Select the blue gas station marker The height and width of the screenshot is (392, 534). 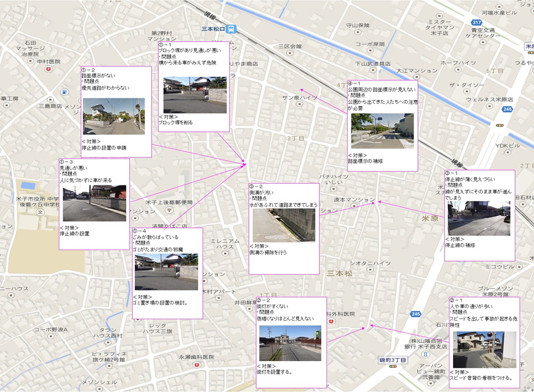[x=66, y=92]
